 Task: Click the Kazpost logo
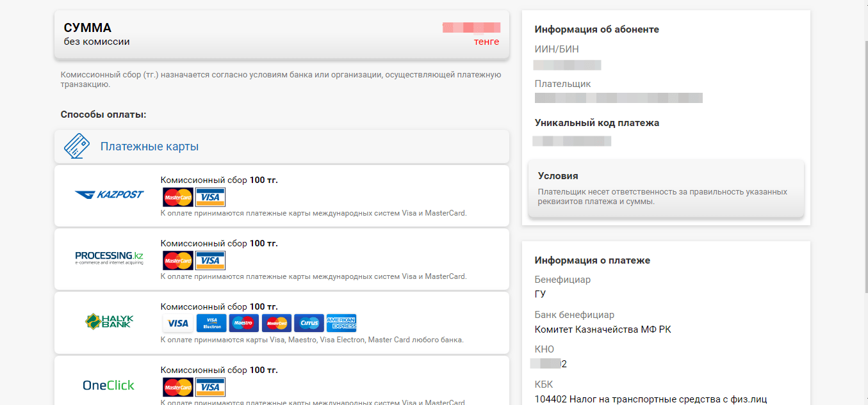click(109, 195)
